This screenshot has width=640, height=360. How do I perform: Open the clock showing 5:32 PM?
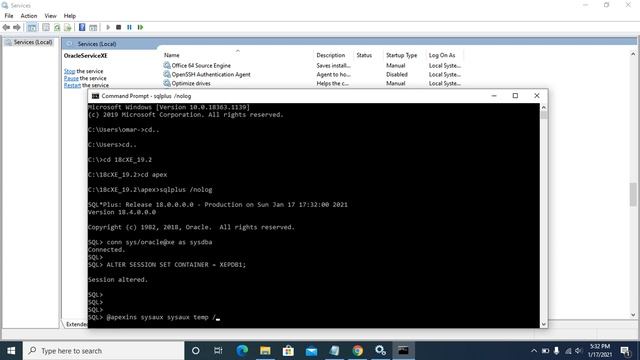pos(600,351)
